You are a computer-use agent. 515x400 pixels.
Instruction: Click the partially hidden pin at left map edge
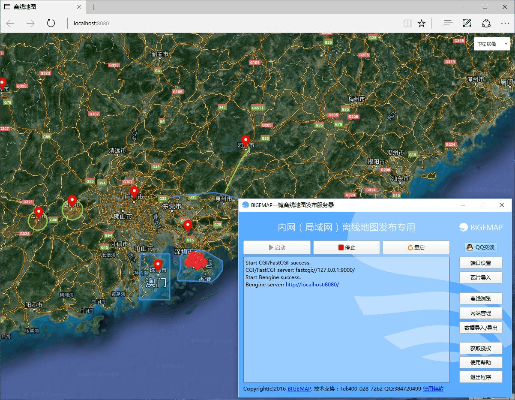coord(2,84)
